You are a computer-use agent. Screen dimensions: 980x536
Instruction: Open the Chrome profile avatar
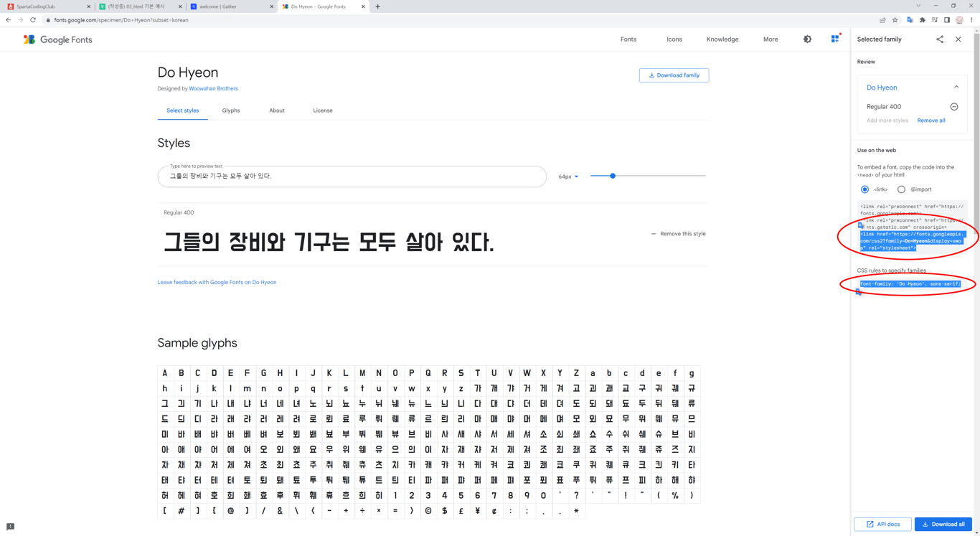click(959, 20)
